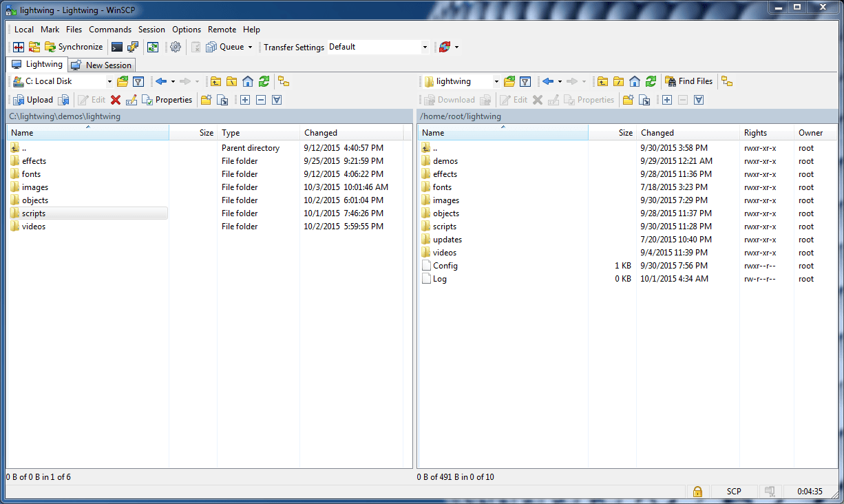Image resolution: width=844 pixels, height=504 pixels.
Task: Expand the dropdown arrow beside the red session icon
Action: [x=456, y=47]
